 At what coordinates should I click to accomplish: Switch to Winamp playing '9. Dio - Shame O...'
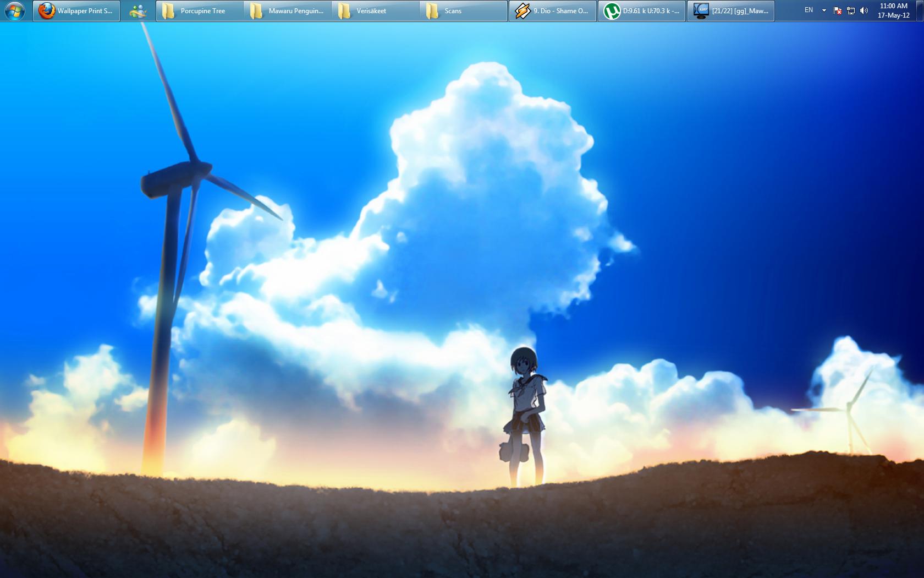[x=553, y=11]
